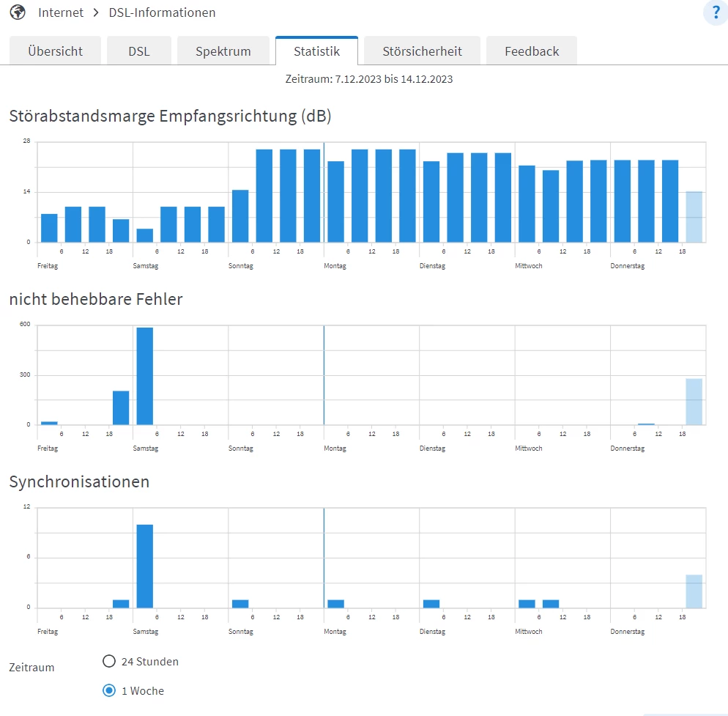Click the Sonntag synchronisation bar
Viewport: 728px width, 716px height.
tap(240, 604)
